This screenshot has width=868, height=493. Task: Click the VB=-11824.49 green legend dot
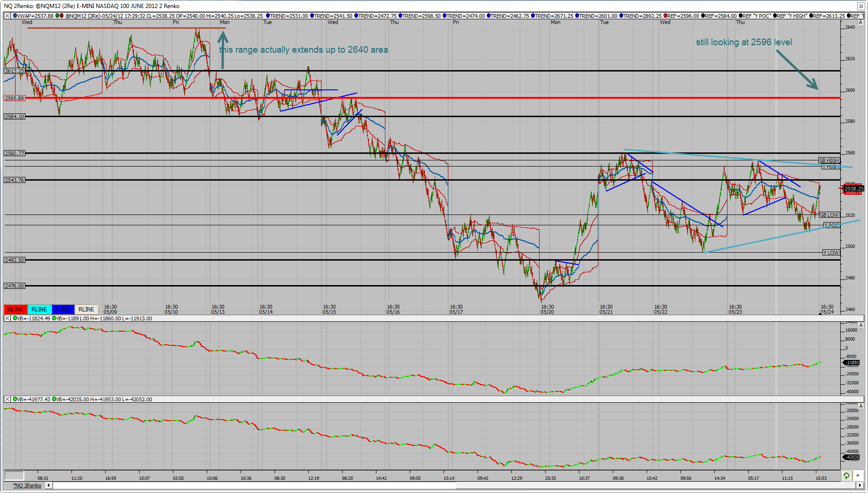point(15,318)
